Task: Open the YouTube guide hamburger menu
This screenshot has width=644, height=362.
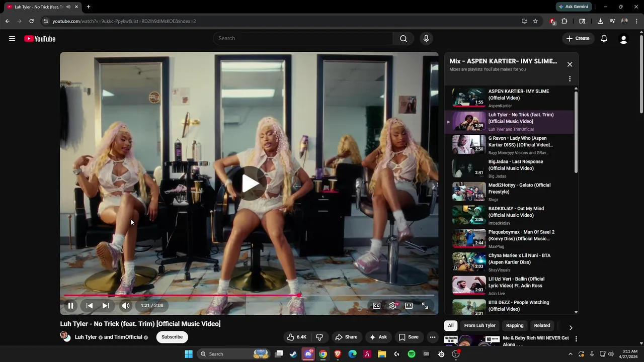Action: [12, 39]
